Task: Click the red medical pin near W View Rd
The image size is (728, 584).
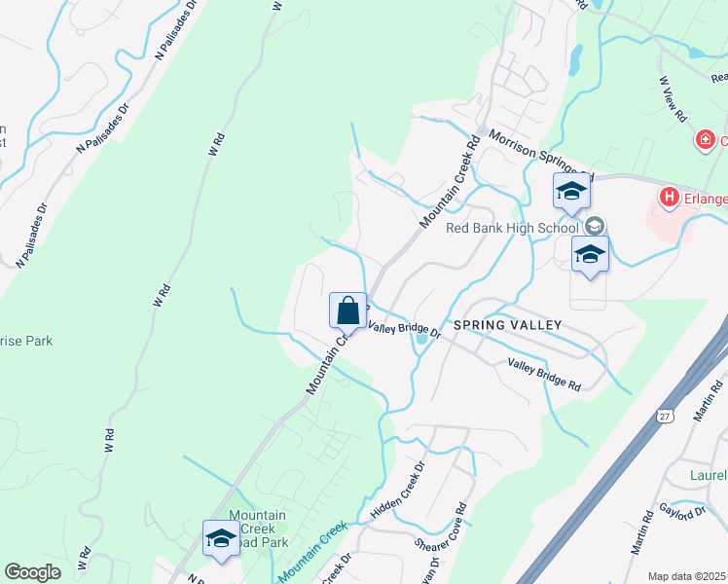Action: (x=706, y=140)
